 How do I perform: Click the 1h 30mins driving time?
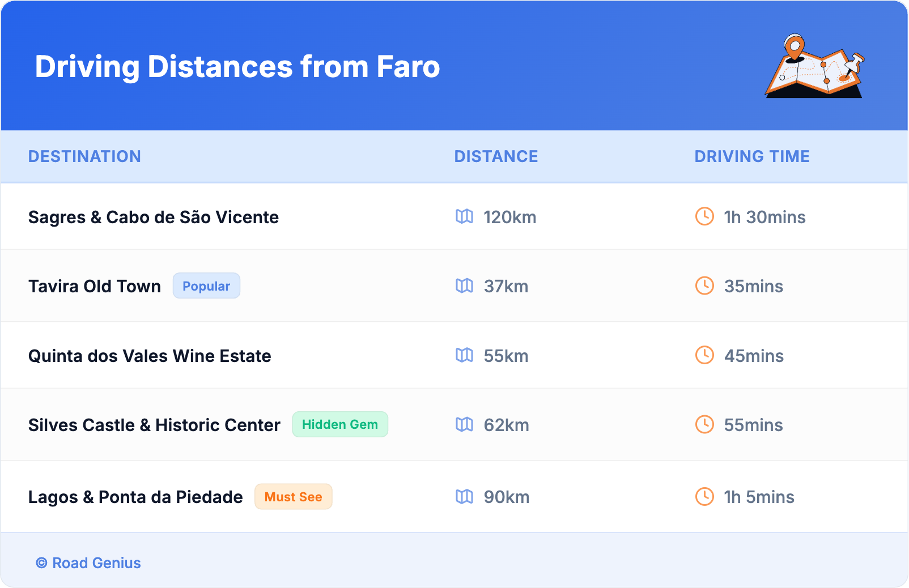pyautogui.click(x=764, y=217)
